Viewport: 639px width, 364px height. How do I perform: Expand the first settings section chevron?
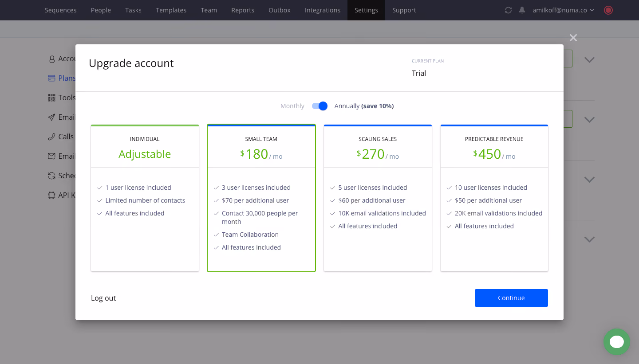[x=589, y=59]
